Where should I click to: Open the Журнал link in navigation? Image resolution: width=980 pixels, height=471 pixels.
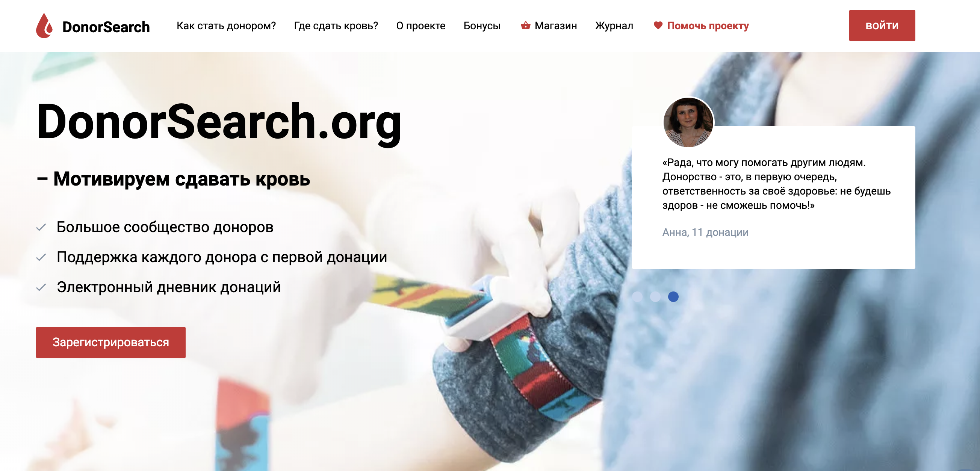[614, 26]
